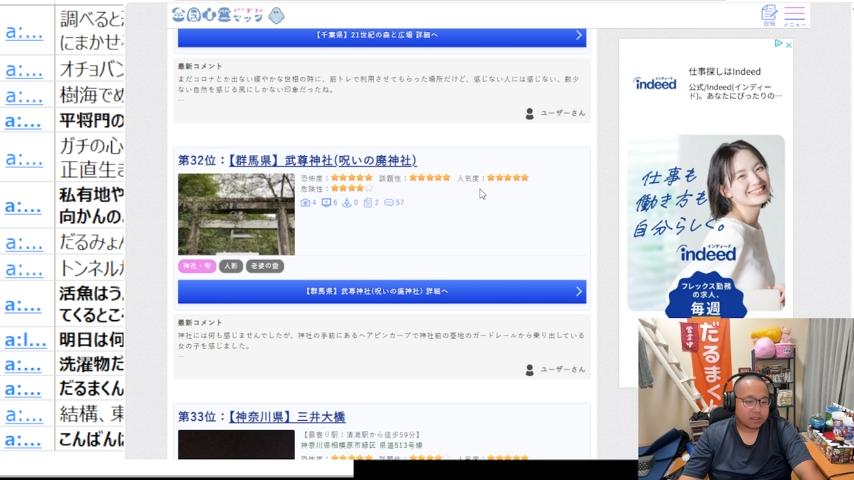Click chat sender link beside 私有地や
The image size is (854, 480).
pyautogui.click(x=23, y=206)
